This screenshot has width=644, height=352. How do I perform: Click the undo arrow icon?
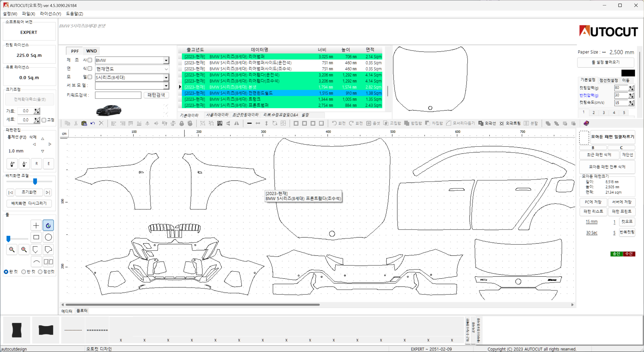pos(93,123)
